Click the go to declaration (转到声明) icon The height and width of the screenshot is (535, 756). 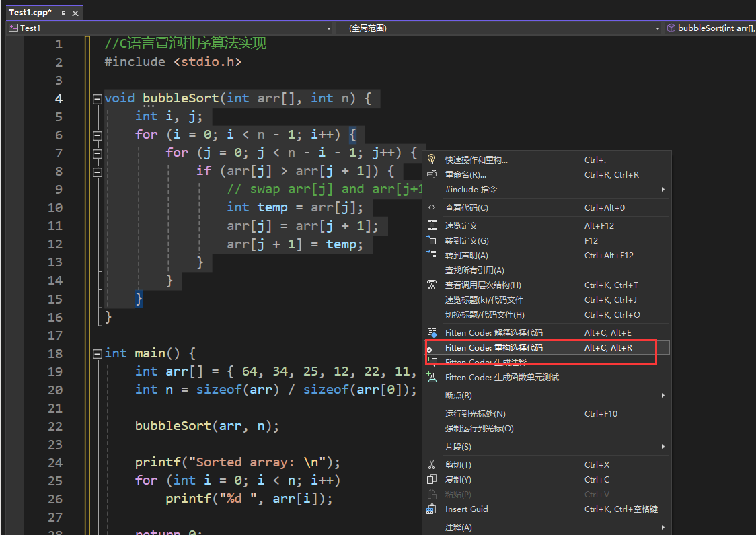pos(430,255)
